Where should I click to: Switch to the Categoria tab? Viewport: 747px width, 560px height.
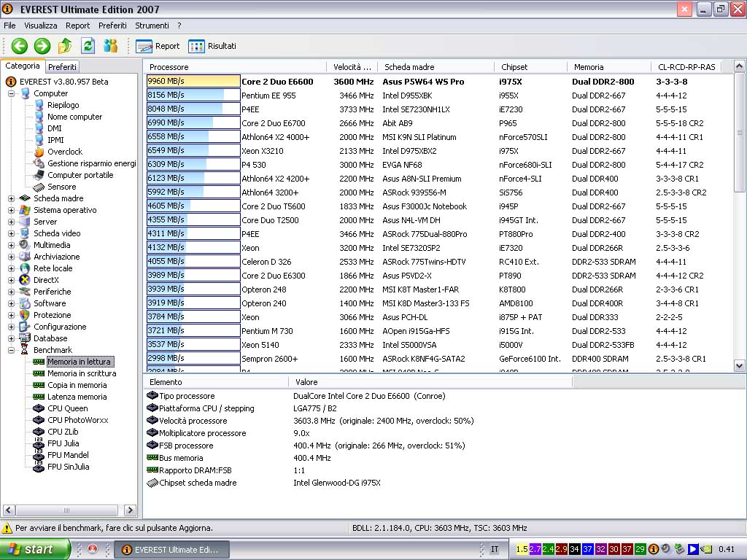click(x=23, y=66)
